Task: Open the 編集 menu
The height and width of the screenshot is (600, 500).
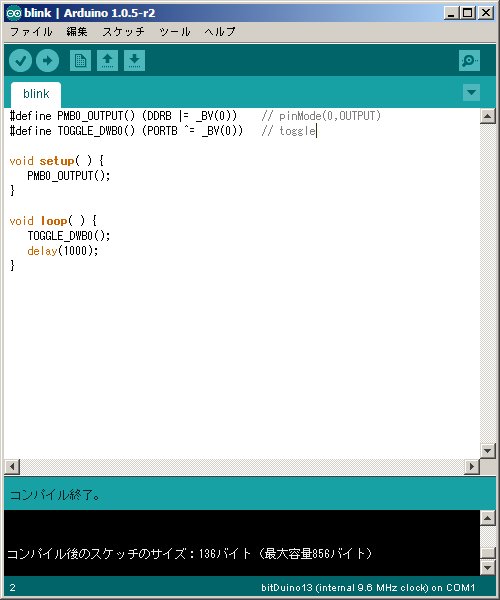Action: point(77,32)
